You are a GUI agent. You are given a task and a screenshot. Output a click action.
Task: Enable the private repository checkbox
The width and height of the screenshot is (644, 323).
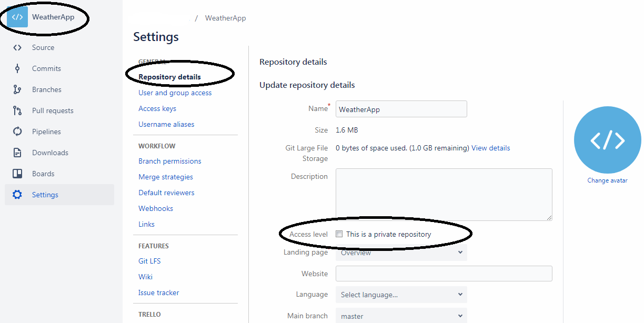339,234
